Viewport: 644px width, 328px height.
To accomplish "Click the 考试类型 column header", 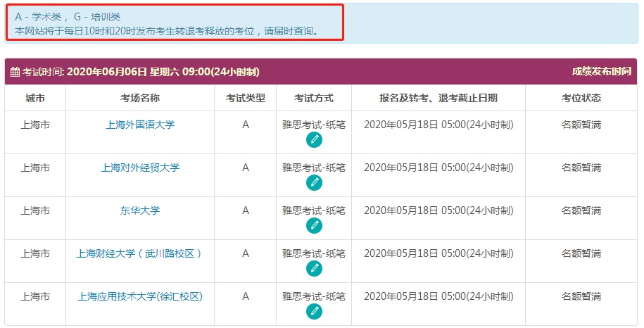I will pyautogui.click(x=245, y=98).
